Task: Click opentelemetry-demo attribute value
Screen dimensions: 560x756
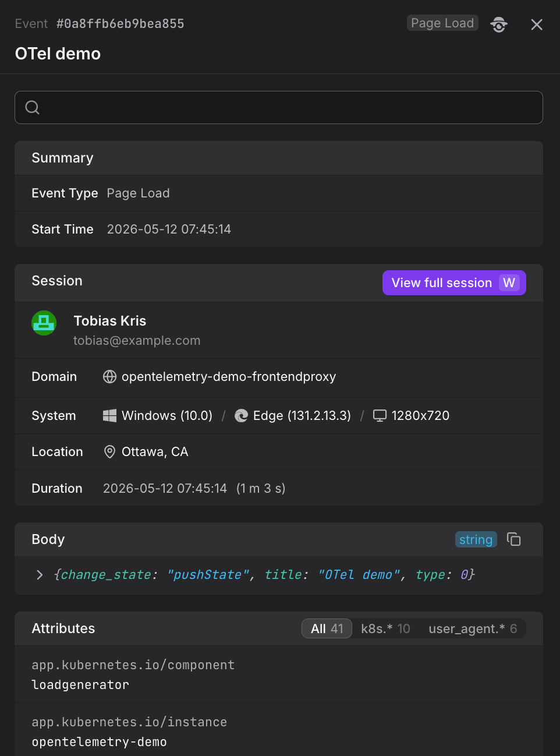Action: pos(99,742)
